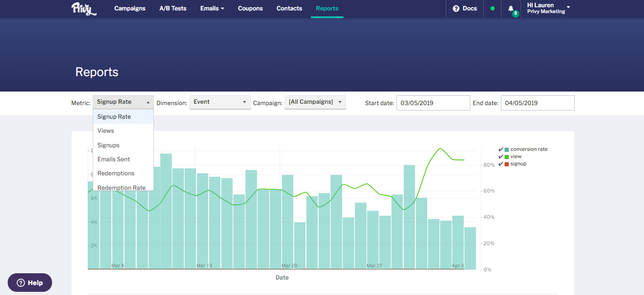Toggle signup series legend checkmark
The image size is (644, 295).
(x=501, y=164)
